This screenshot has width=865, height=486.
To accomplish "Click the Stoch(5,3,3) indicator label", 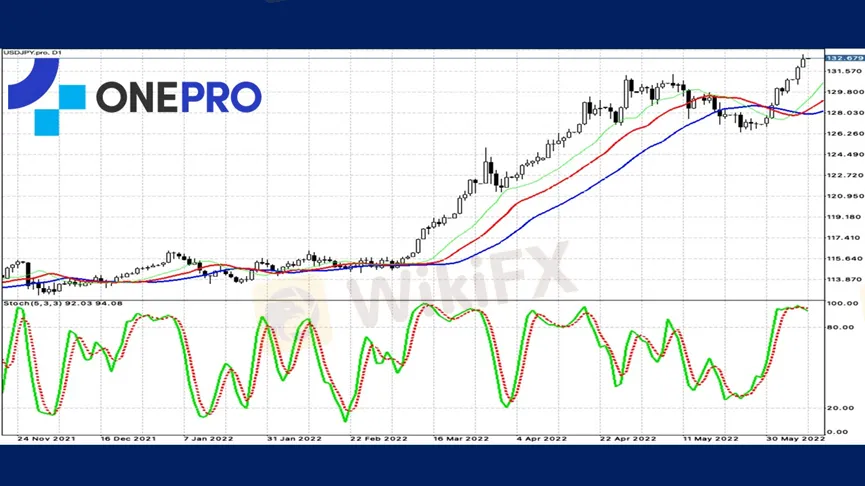I will point(63,303).
